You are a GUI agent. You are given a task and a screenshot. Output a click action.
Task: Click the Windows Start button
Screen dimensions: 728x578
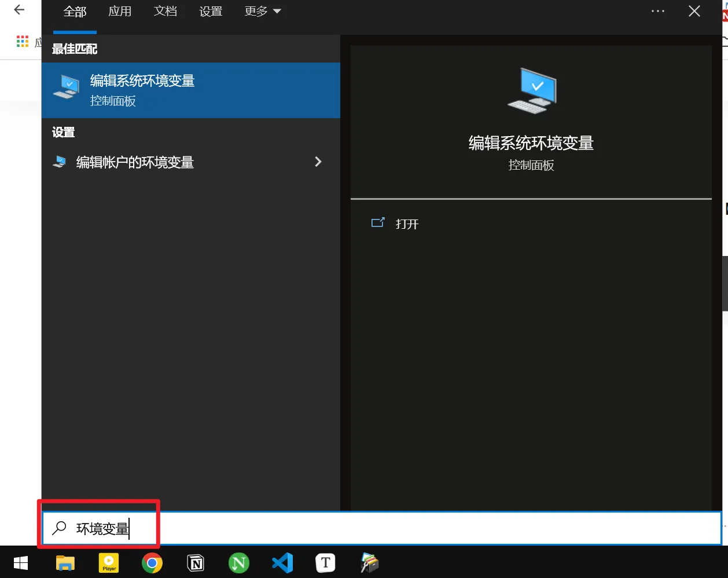[x=21, y=563]
